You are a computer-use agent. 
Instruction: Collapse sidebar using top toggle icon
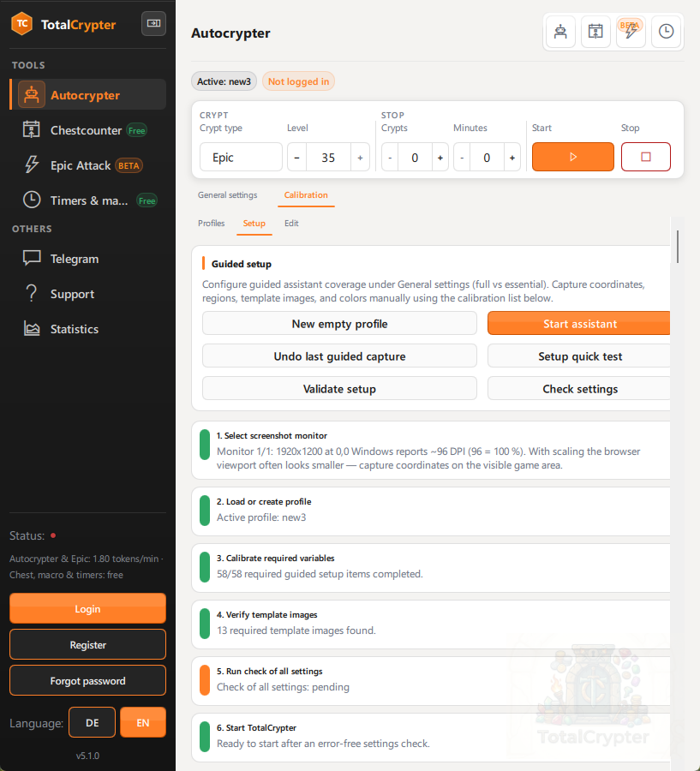tap(153, 24)
